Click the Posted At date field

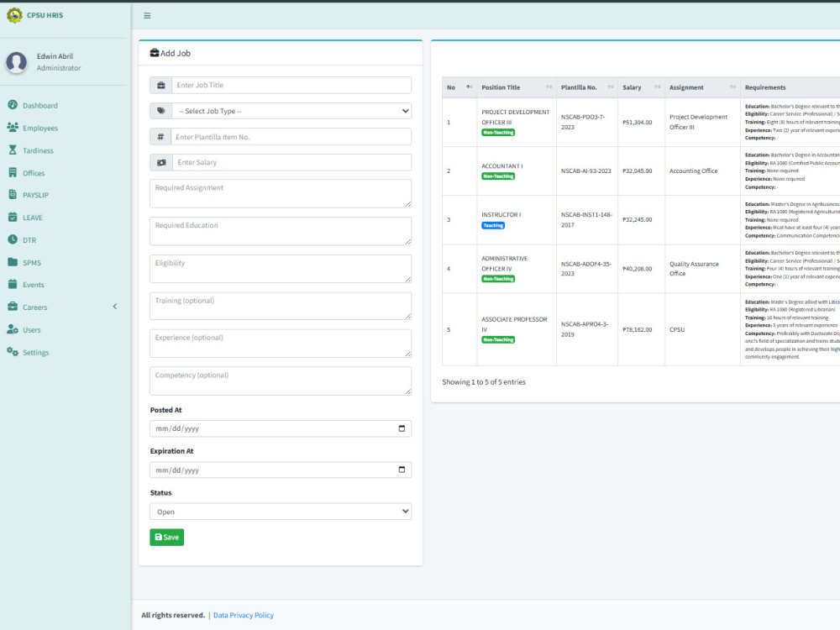(x=281, y=428)
